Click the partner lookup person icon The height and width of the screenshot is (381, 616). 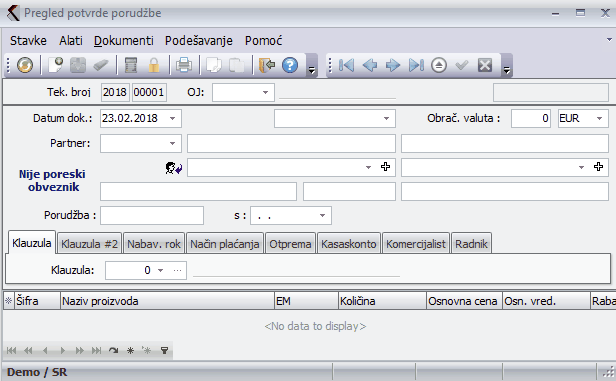173,168
